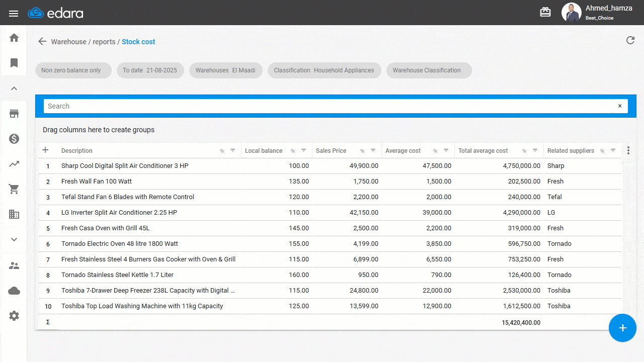The image size is (644, 362).
Task: Click the reports breadcrumb link
Action: (104, 42)
